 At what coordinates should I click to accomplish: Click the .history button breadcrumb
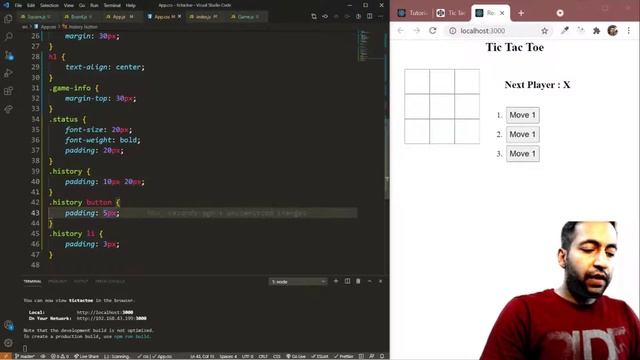tap(80, 27)
